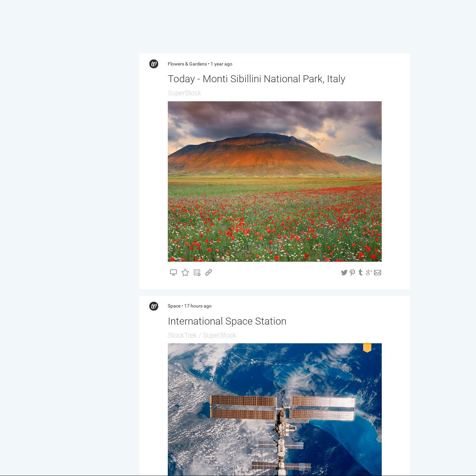The height and width of the screenshot is (476, 476).
Task: Click the orange bookmark ribbon on space image
Action: pyautogui.click(x=367, y=348)
